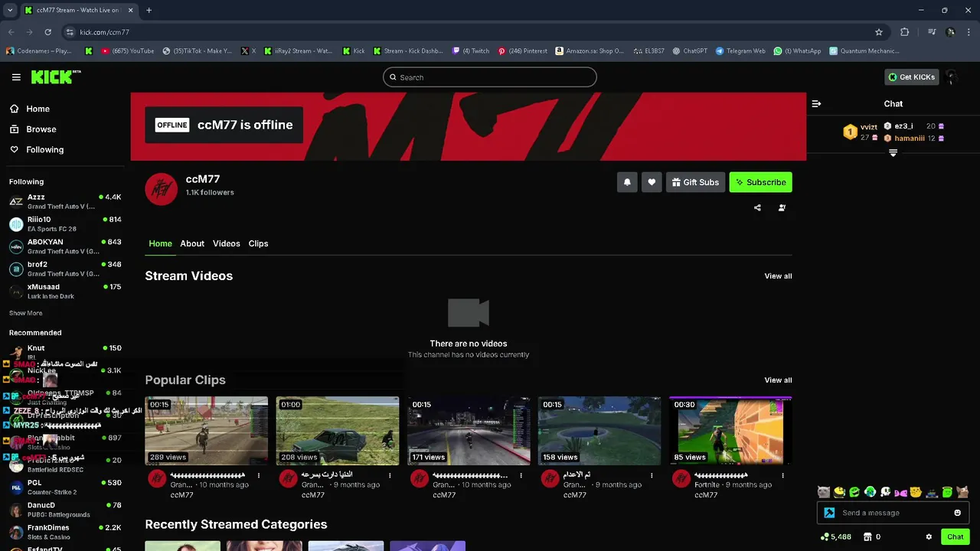Open options menu for 208 views clip
980x551 pixels.
[390, 475]
